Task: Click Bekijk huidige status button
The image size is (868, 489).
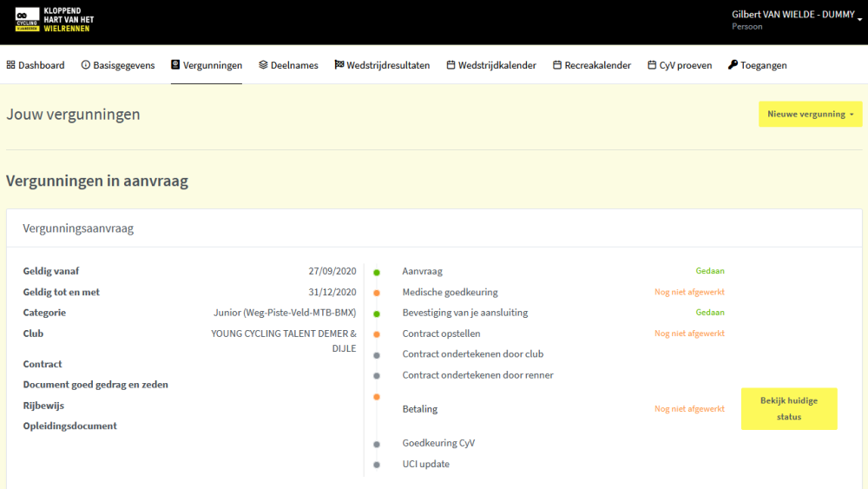Action: click(789, 409)
